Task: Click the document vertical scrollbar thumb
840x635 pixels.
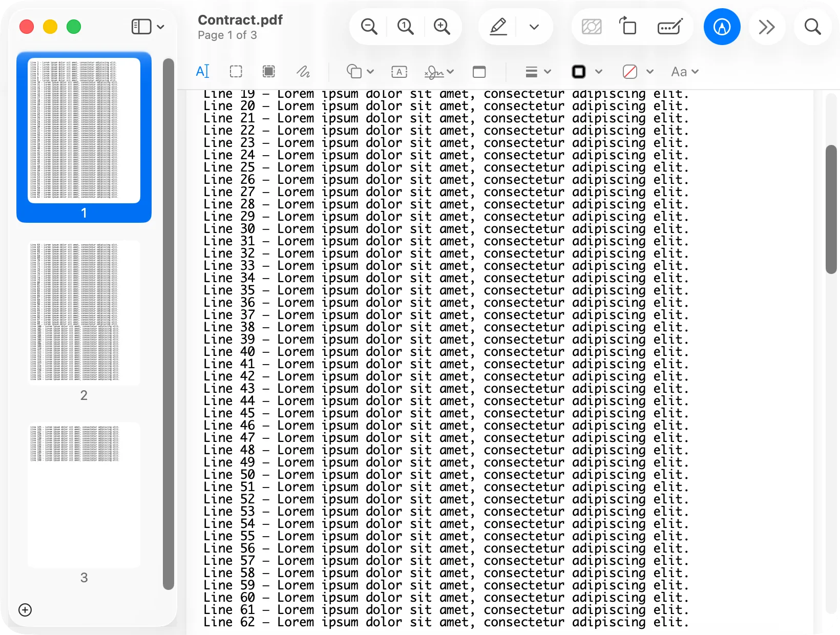Action: [x=831, y=209]
